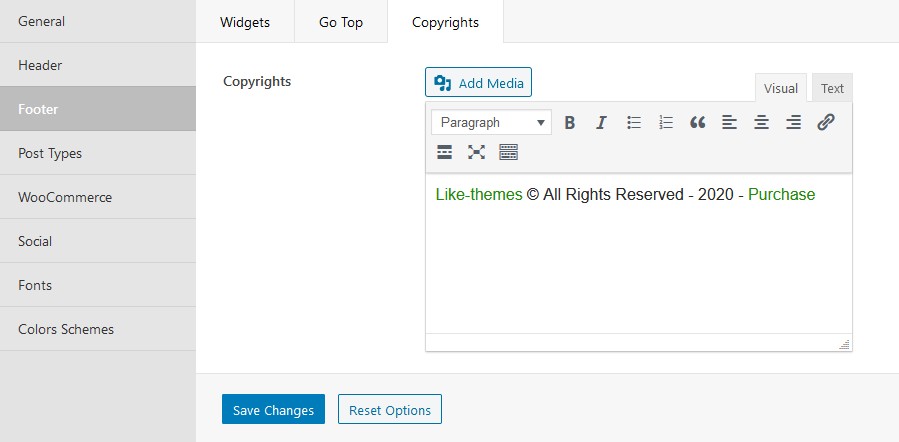Select Footer in the sidebar
Image resolution: width=899 pixels, height=442 pixels.
tap(97, 109)
